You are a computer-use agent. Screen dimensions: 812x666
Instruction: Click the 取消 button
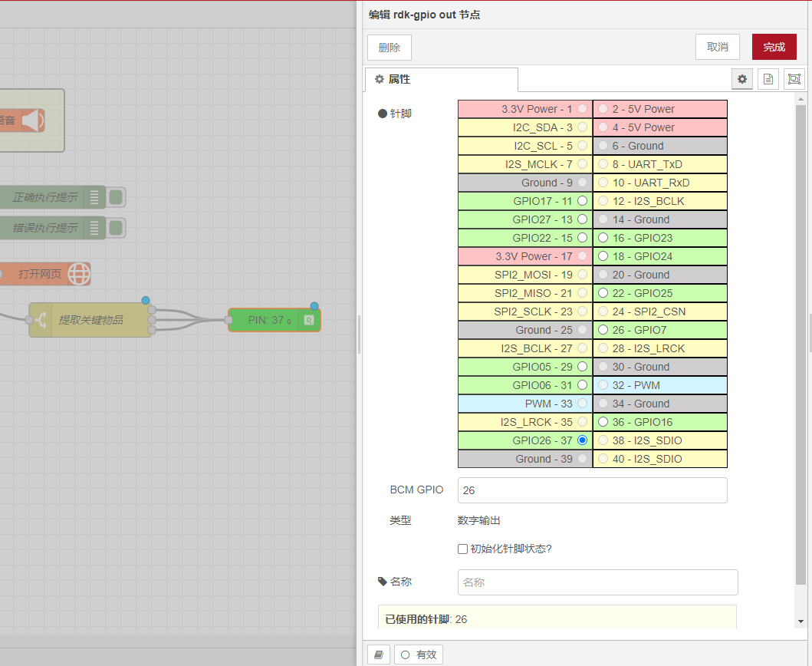(x=717, y=47)
